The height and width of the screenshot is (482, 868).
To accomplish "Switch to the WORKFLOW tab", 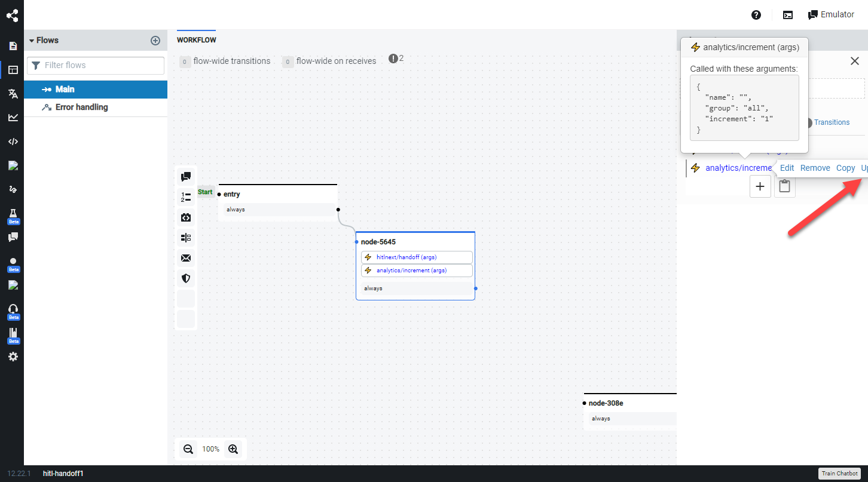I will [x=196, y=39].
